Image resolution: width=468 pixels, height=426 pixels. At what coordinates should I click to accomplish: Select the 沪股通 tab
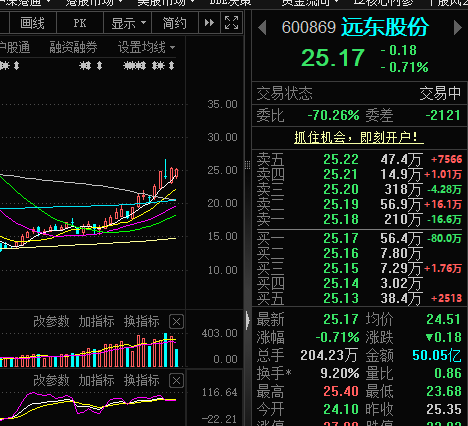click(15, 47)
